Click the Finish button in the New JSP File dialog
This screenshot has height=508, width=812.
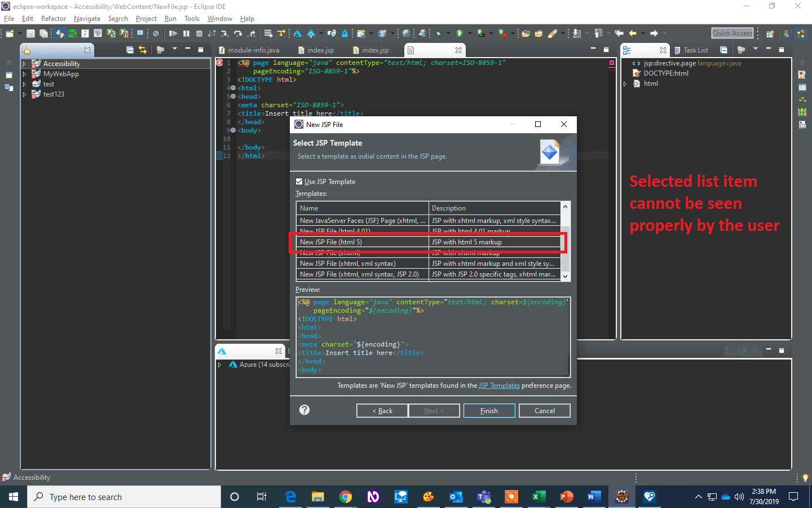489,410
